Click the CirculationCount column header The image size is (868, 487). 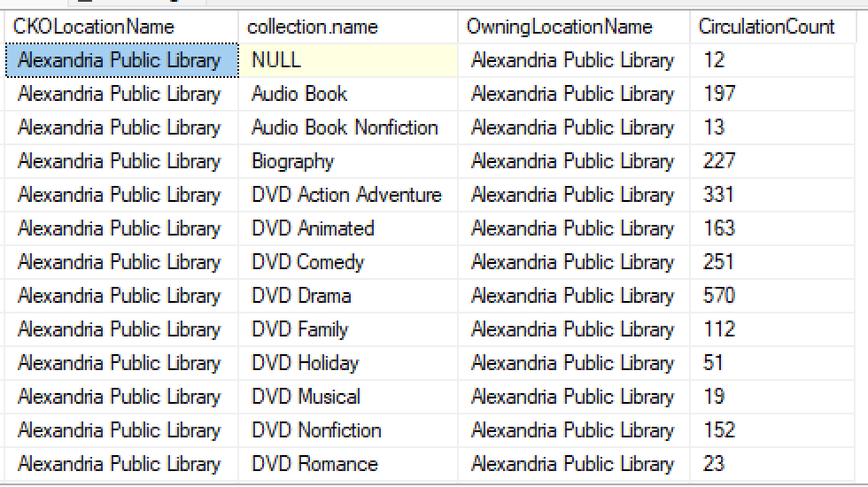coord(772,27)
